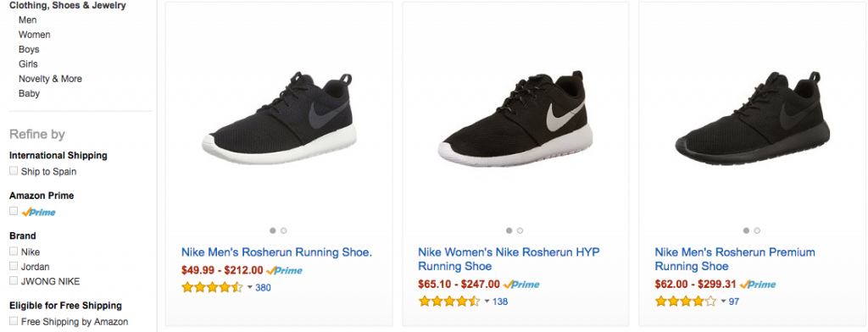
Task: Expand rating dropdown arrow next to 138 reviews
Action: [x=487, y=302]
